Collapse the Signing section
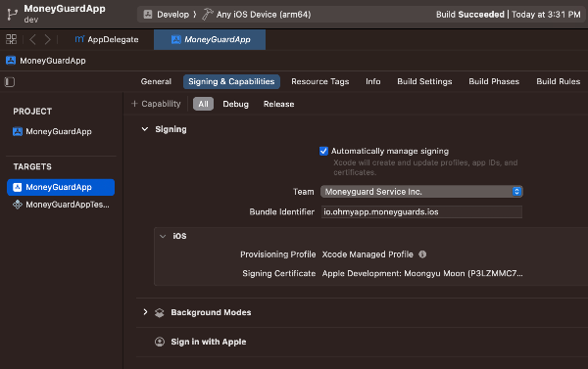Screen dimensions: 588x369 pos(145,129)
